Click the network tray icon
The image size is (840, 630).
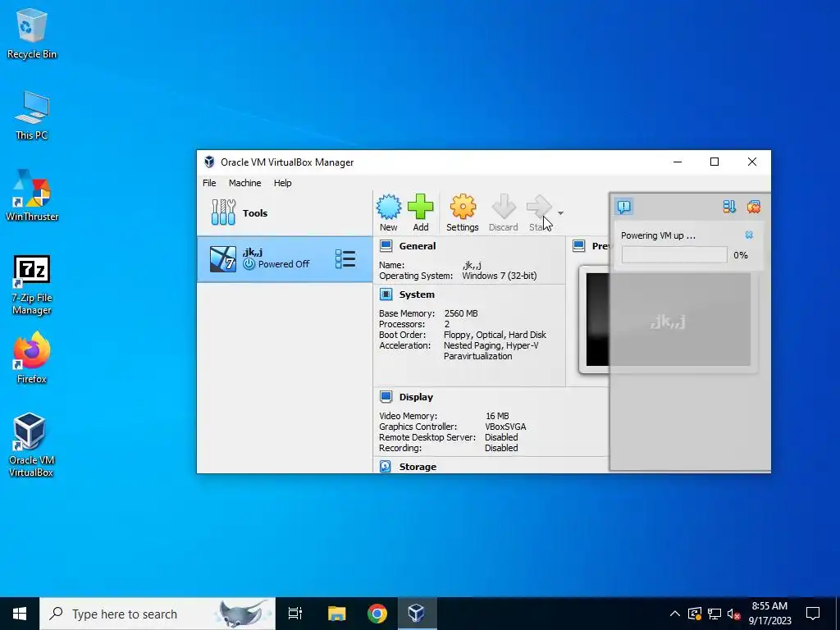(714, 614)
